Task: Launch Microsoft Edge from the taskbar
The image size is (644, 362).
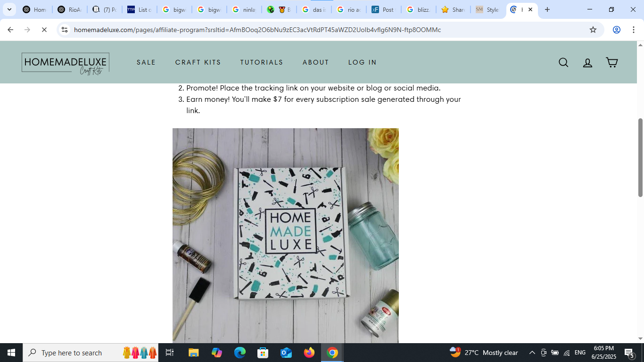Action: (240, 353)
